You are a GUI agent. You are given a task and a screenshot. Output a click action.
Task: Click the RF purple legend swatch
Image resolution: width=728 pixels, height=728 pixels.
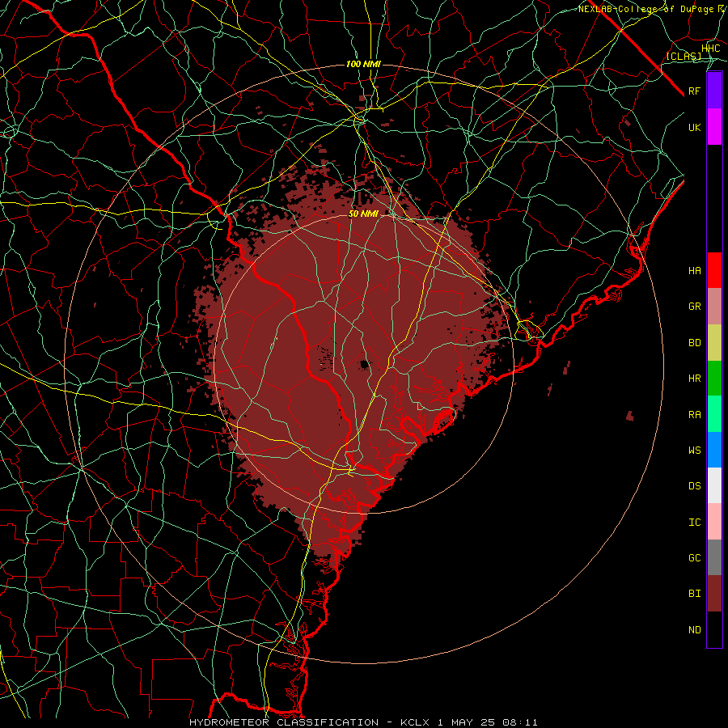click(x=714, y=91)
